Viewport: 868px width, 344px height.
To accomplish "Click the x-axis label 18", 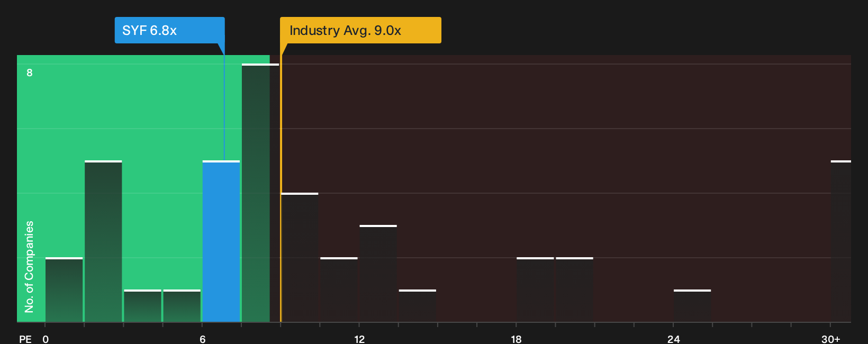I will 516,339.
